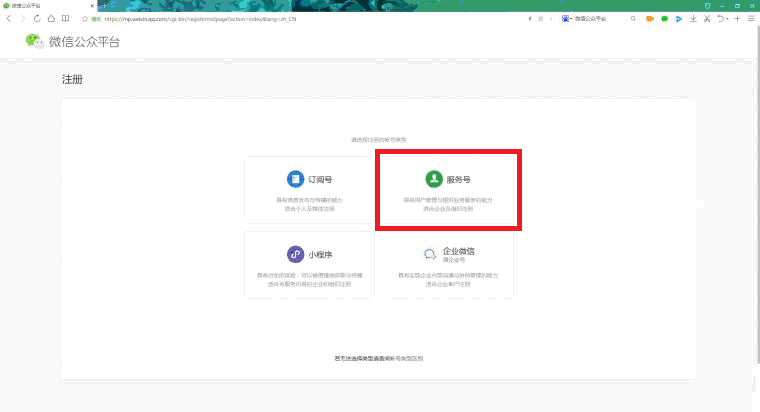
Task: Choose the 企业微信 account type card
Action: (448, 265)
